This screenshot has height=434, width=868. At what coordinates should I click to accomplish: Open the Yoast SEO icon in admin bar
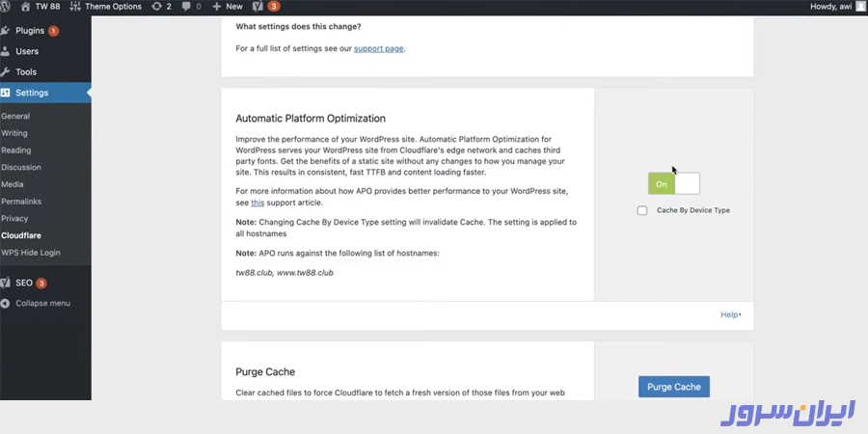point(258,7)
